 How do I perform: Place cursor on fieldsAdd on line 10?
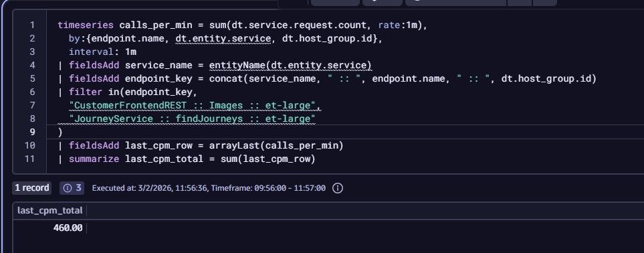94,146
